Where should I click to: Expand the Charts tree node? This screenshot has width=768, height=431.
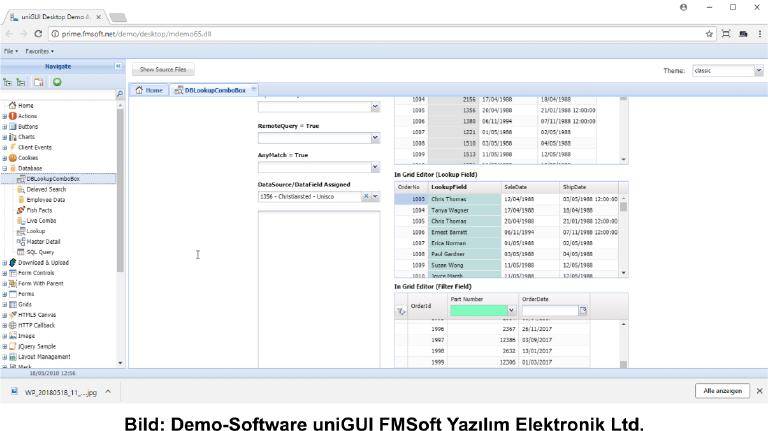[5, 137]
